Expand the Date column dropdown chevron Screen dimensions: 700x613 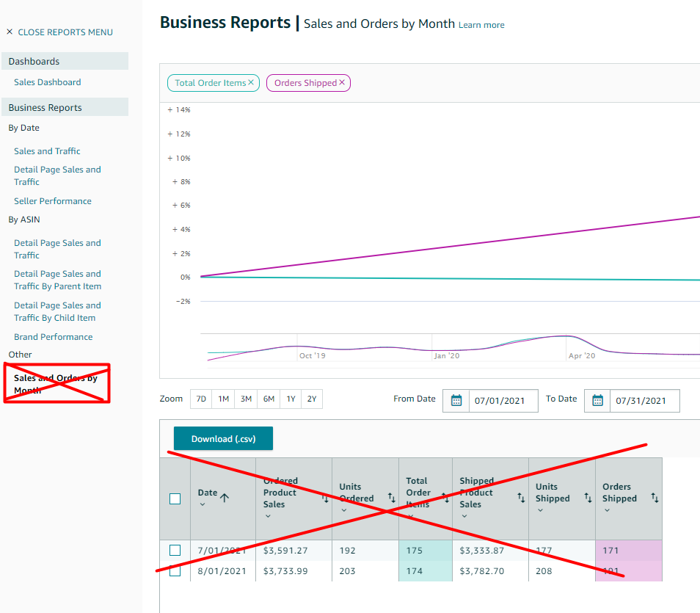pos(202,504)
